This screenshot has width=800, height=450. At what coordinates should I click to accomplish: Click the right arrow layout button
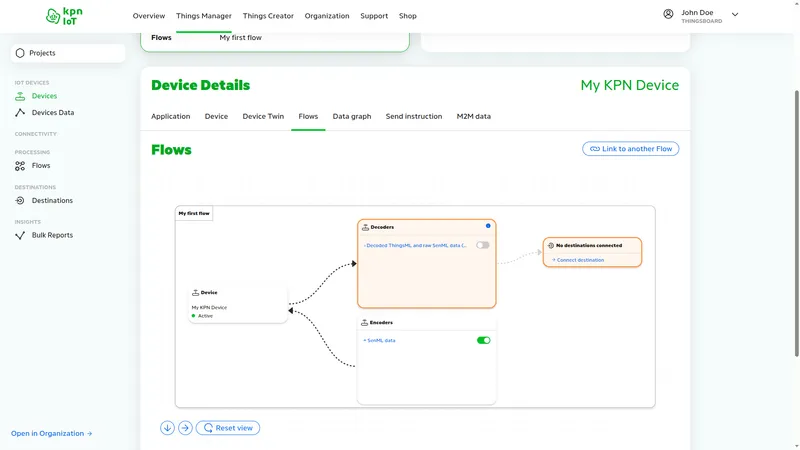click(185, 428)
